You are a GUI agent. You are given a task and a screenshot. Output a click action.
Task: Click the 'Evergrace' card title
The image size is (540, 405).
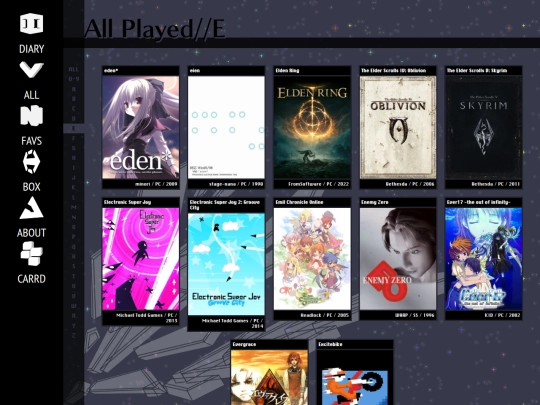point(244,344)
